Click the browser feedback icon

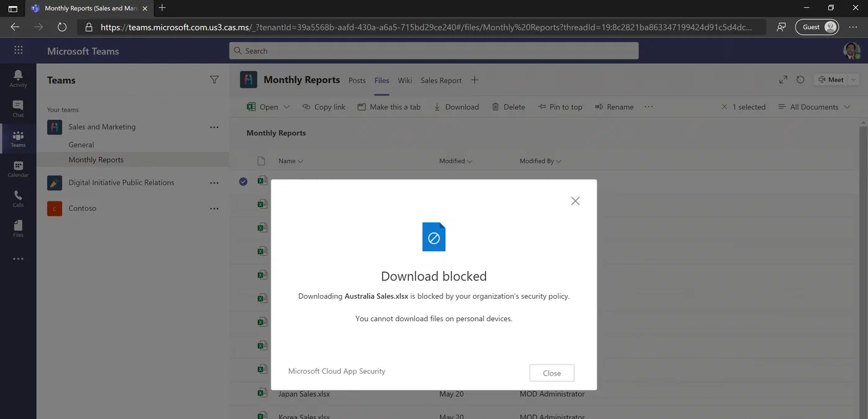[x=781, y=27]
